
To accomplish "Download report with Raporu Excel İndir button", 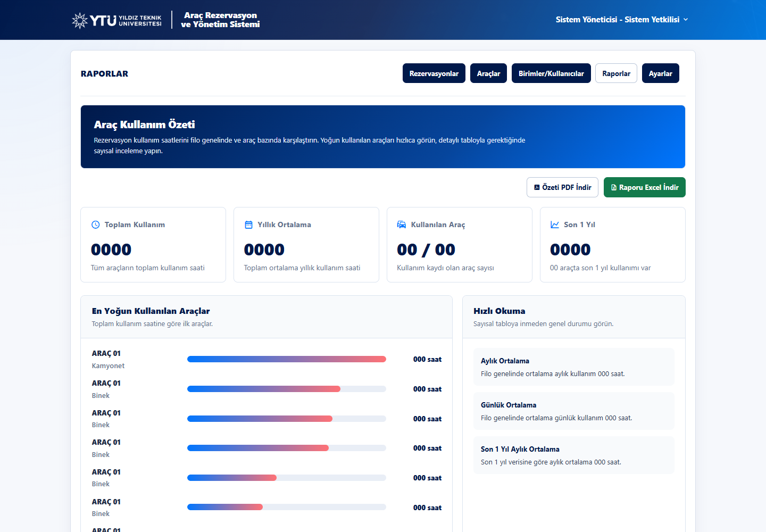I will coord(645,187).
